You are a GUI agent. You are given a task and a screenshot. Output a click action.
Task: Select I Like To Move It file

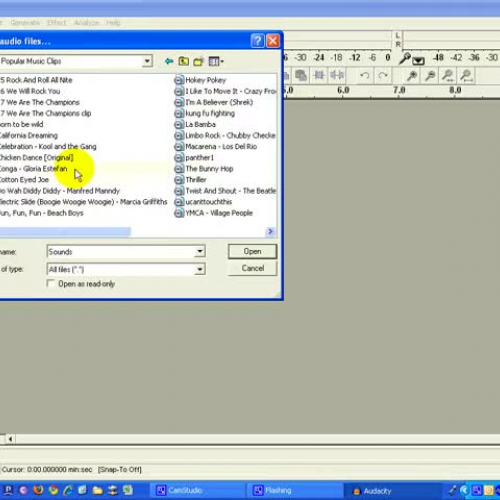[x=226, y=91]
